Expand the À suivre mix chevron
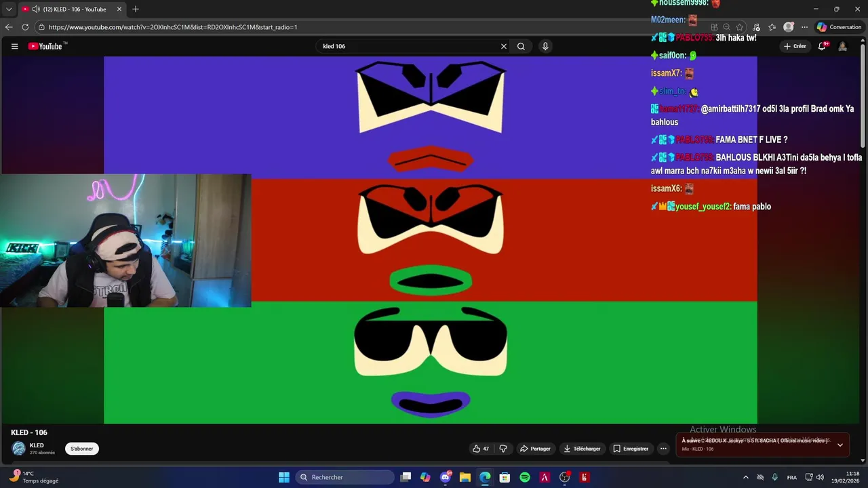 click(x=840, y=445)
